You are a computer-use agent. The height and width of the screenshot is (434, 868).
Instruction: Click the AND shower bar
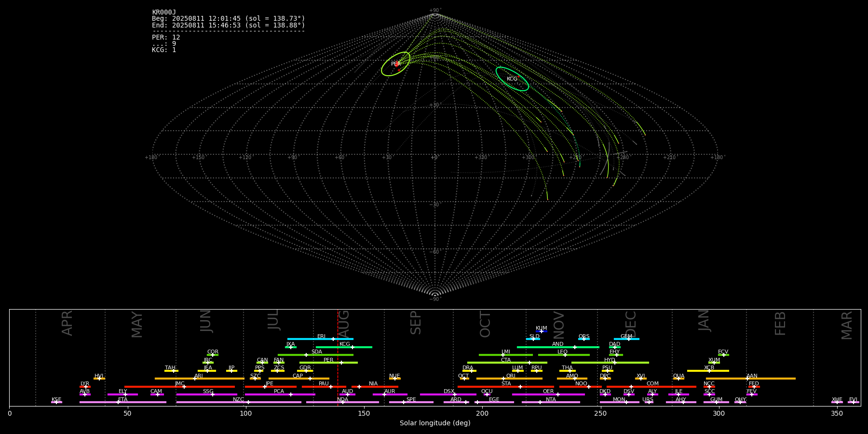(x=558, y=347)
